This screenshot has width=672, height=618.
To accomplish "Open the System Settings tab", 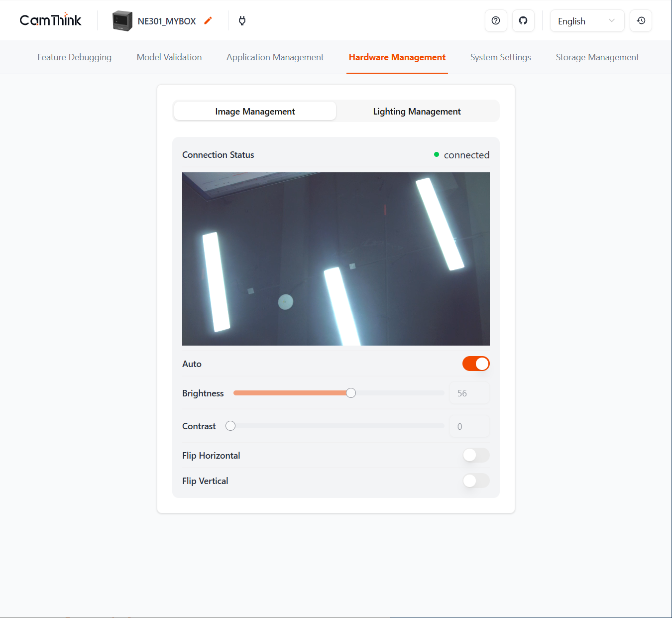I will tap(500, 57).
